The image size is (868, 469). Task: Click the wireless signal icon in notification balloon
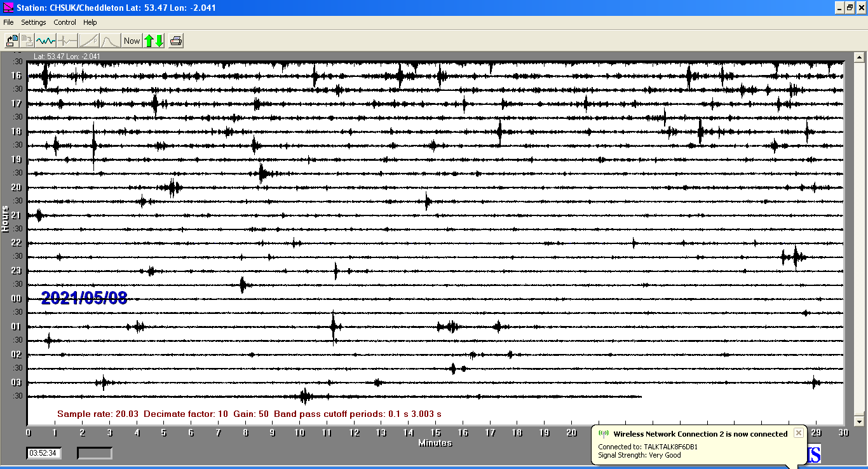604,433
